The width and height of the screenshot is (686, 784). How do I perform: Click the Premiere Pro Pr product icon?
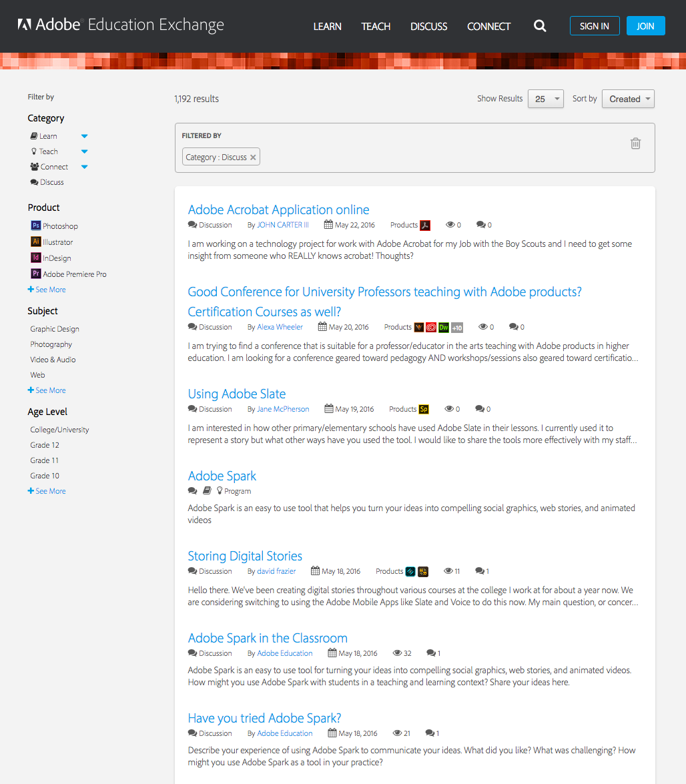point(35,274)
